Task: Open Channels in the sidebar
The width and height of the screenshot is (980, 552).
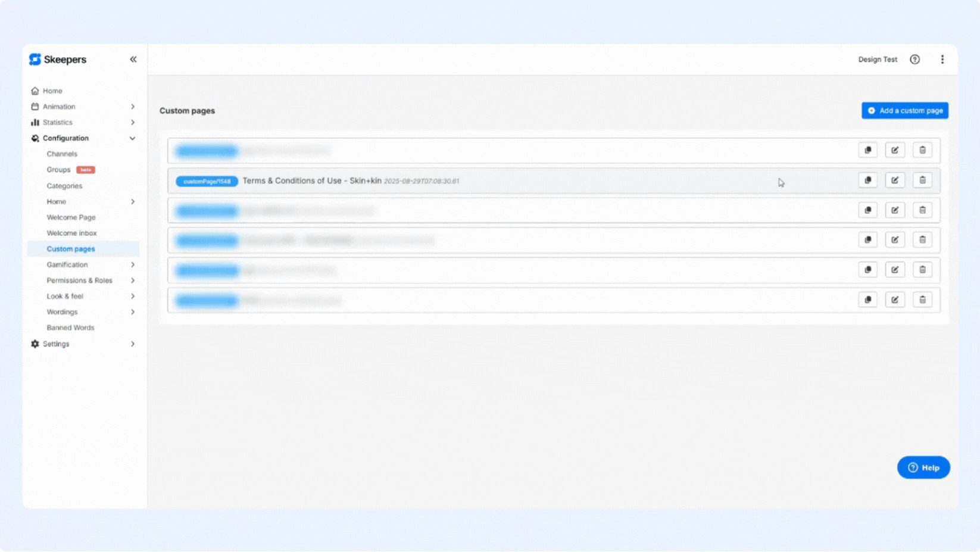Action: coord(62,154)
